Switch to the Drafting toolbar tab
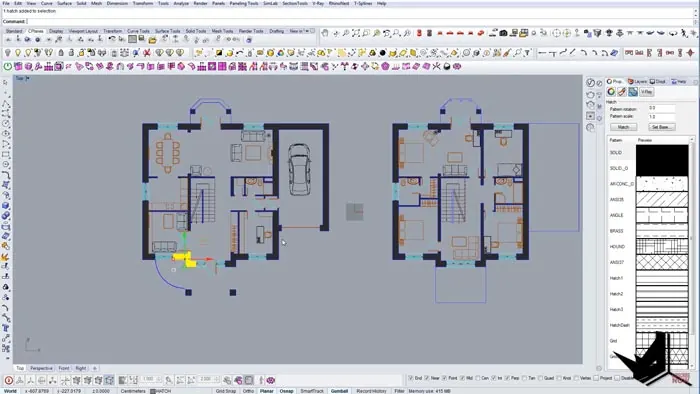This screenshot has height=394, width=700. 276,31
